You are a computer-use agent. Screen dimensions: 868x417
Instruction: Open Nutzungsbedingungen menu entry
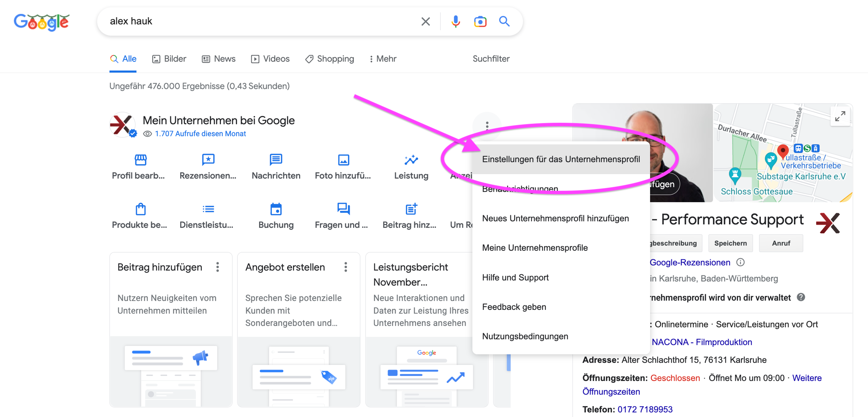pyautogui.click(x=561, y=336)
